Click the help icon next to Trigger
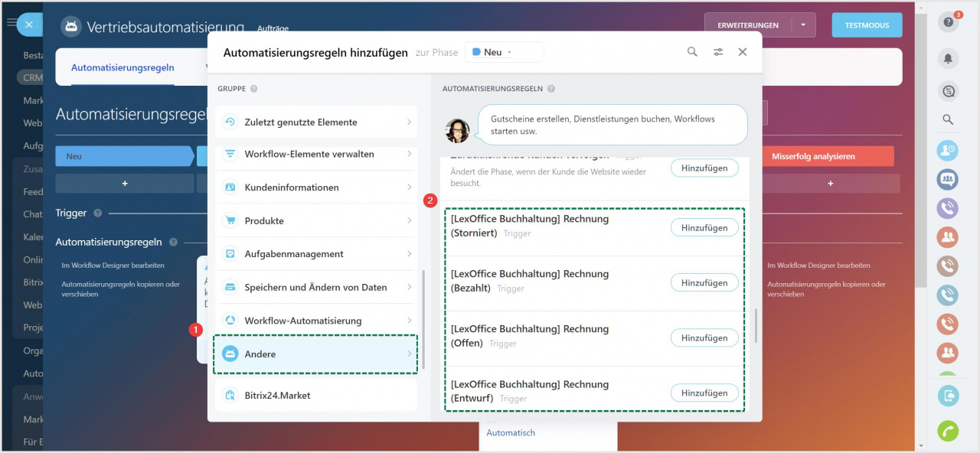 (97, 213)
